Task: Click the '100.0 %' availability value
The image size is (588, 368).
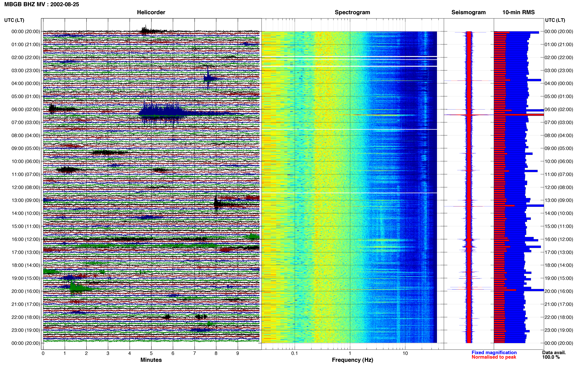Action: [x=551, y=357]
